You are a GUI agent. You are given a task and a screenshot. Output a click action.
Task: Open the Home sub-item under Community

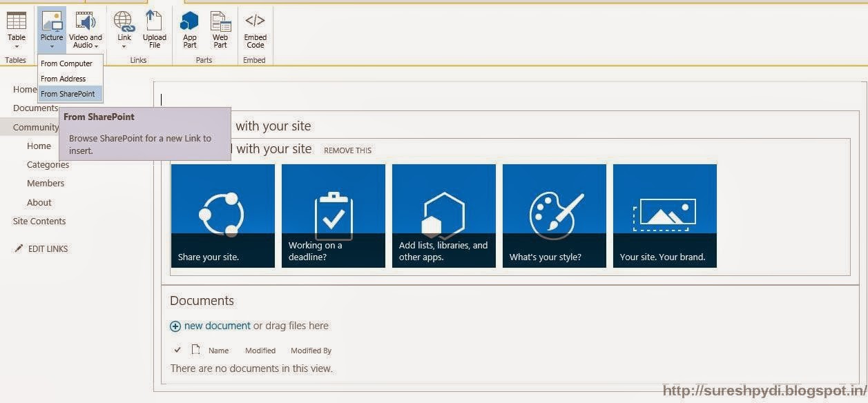click(x=39, y=146)
